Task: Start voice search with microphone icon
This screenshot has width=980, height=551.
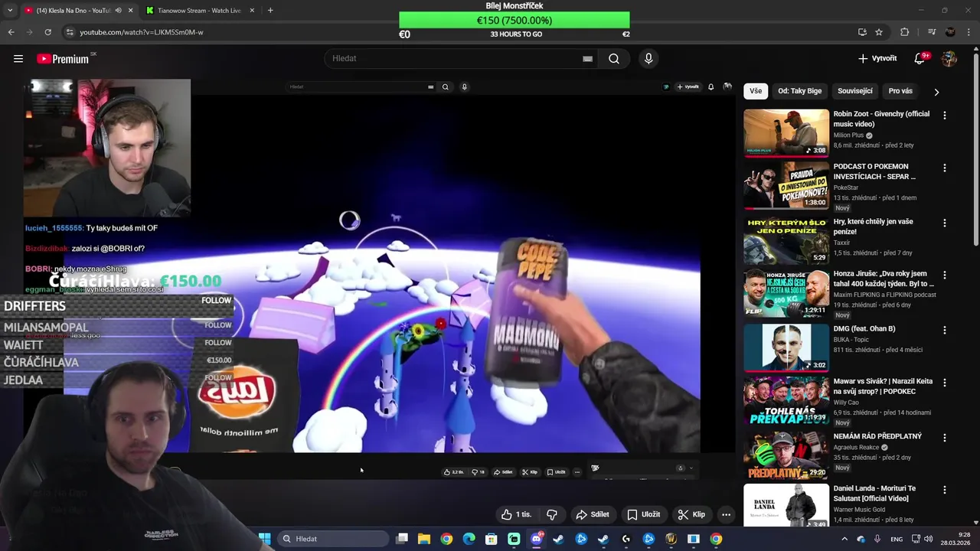Action: pyautogui.click(x=648, y=59)
